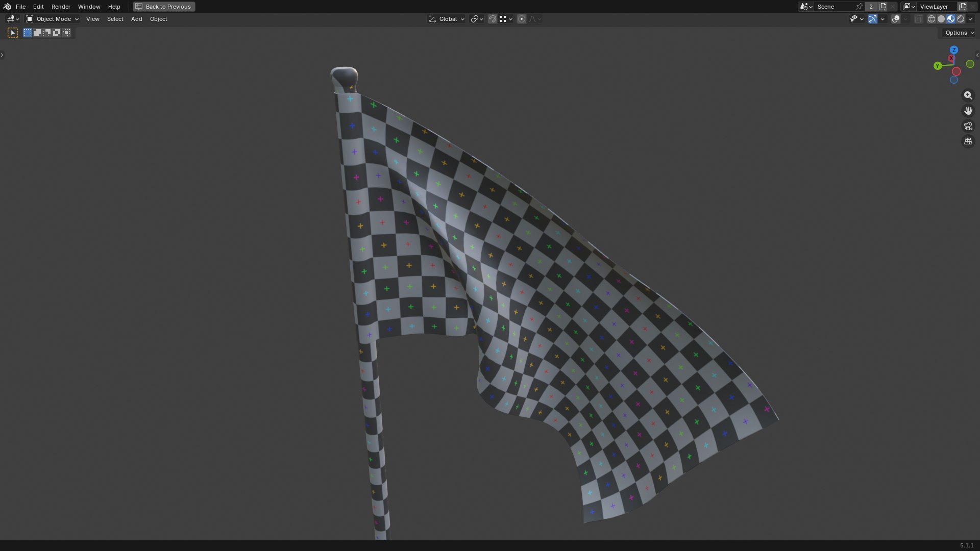980x551 pixels.
Task: Expand the left toolbar arrow
Action: coord(2,55)
